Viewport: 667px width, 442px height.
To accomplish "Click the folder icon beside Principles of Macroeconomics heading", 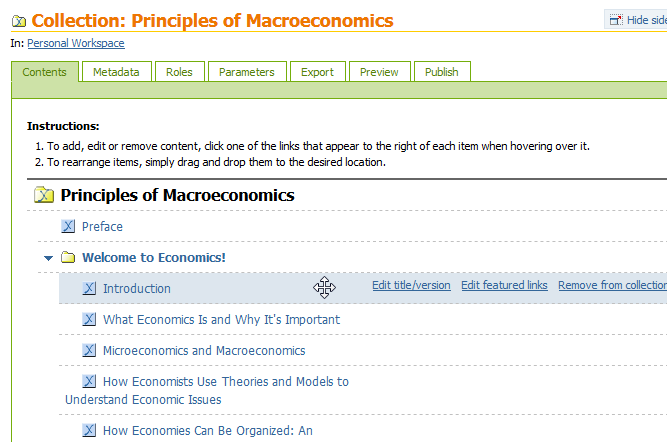I will pyautogui.click(x=44, y=195).
